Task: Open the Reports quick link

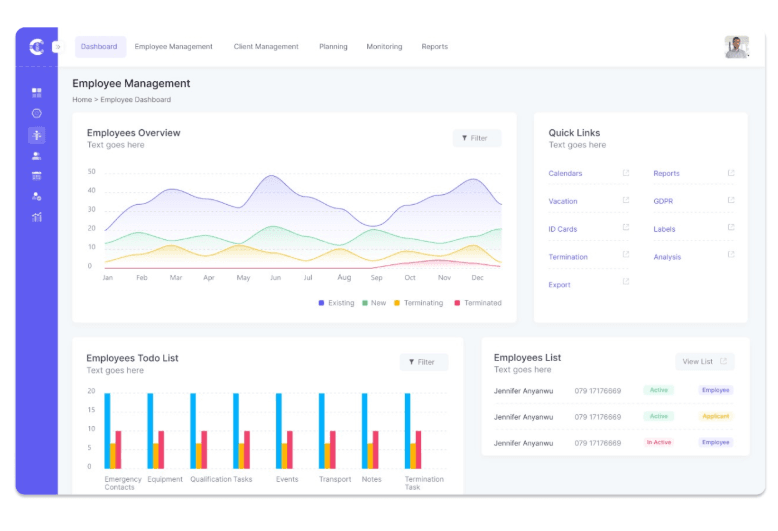Action: click(x=666, y=173)
